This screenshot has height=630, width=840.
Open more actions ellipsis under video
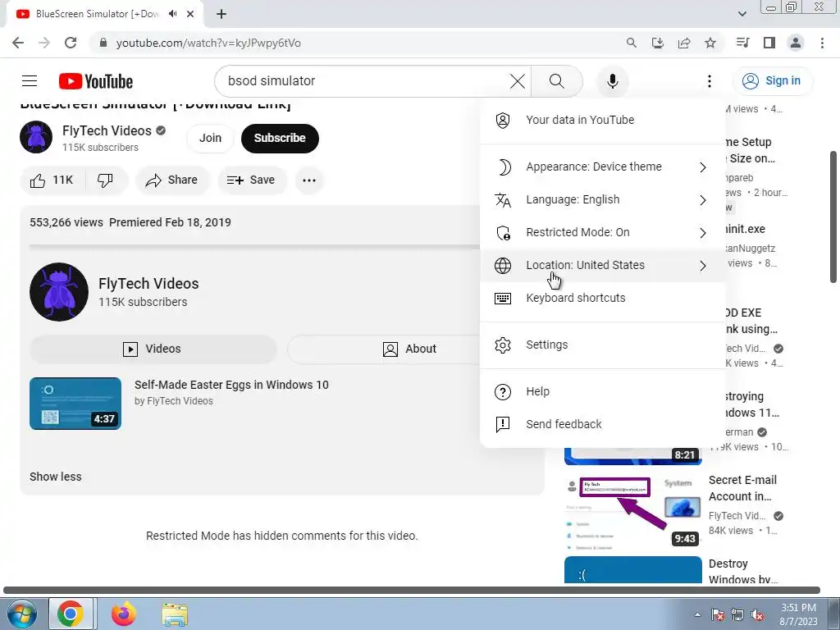(x=309, y=180)
